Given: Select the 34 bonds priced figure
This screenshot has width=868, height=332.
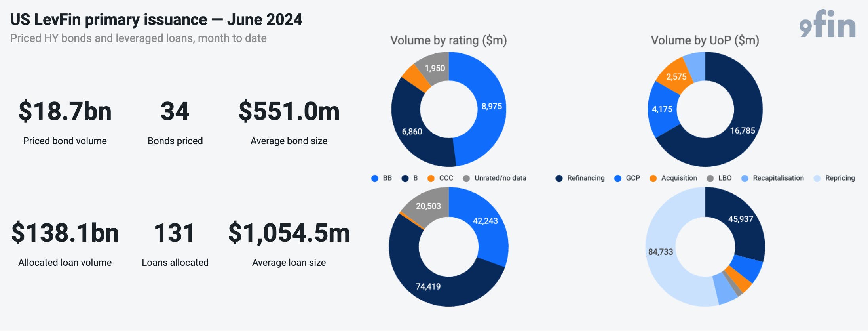Looking at the screenshot, I should 175,111.
